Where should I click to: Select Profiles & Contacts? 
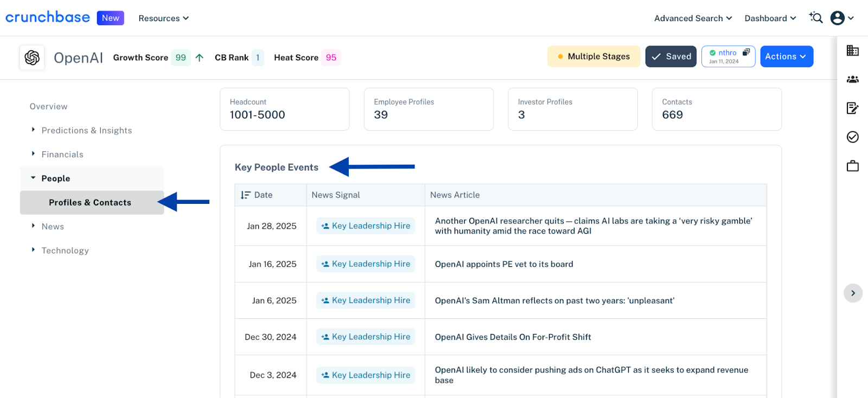pos(92,202)
